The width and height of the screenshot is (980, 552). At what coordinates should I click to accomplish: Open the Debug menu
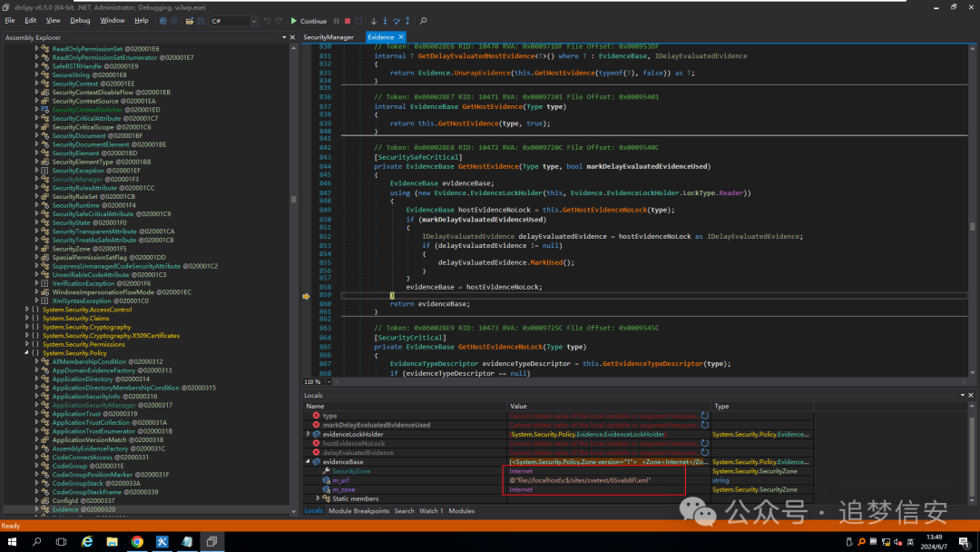(x=80, y=20)
